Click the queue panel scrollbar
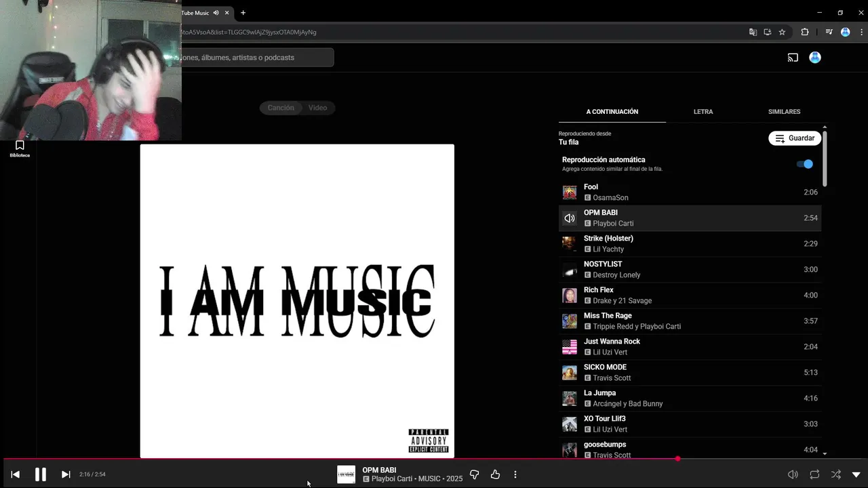Image resolution: width=868 pixels, height=488 pixels. coord(825,157)
